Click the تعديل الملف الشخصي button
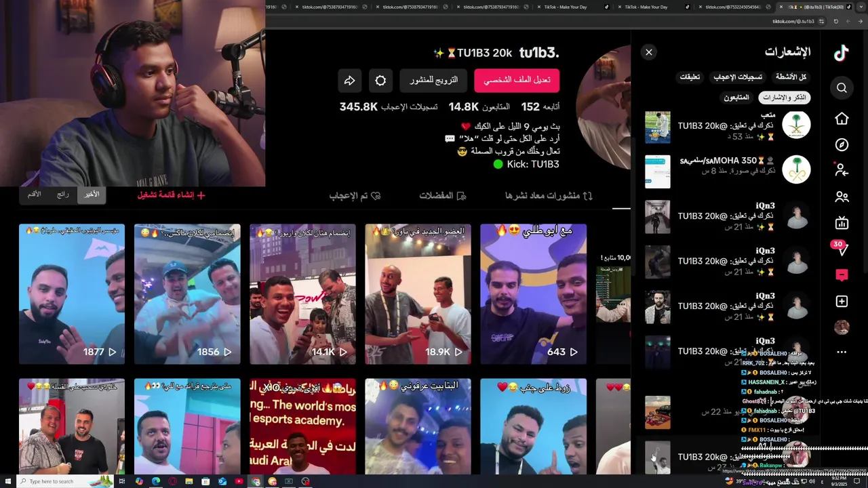This screenshot has width=868, height=488. click(517, 80)
